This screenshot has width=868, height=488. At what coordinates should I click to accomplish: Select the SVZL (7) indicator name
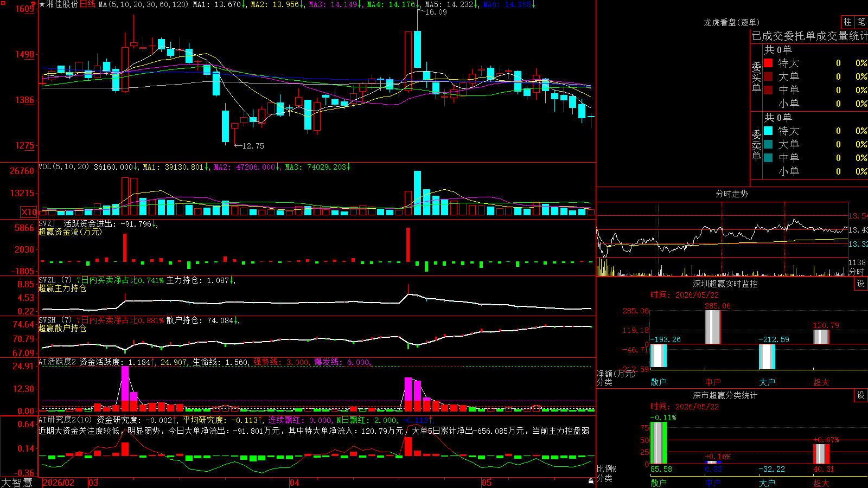(55, 280)
